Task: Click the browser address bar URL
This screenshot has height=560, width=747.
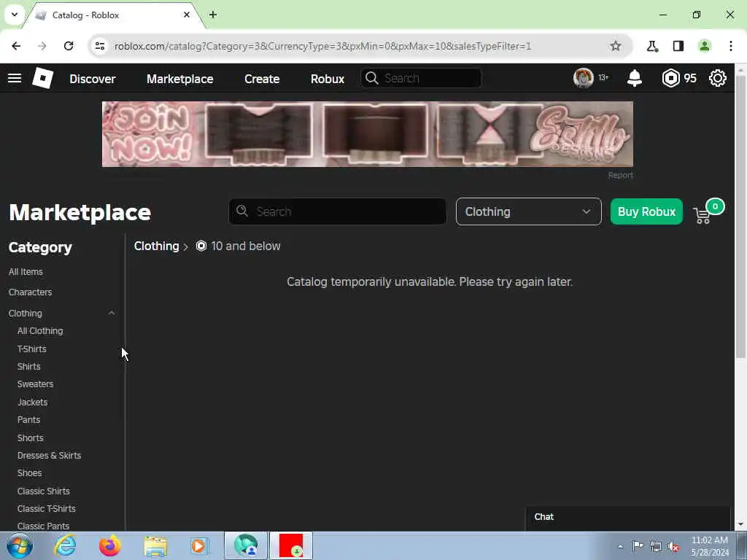Action: pos(322,46)
